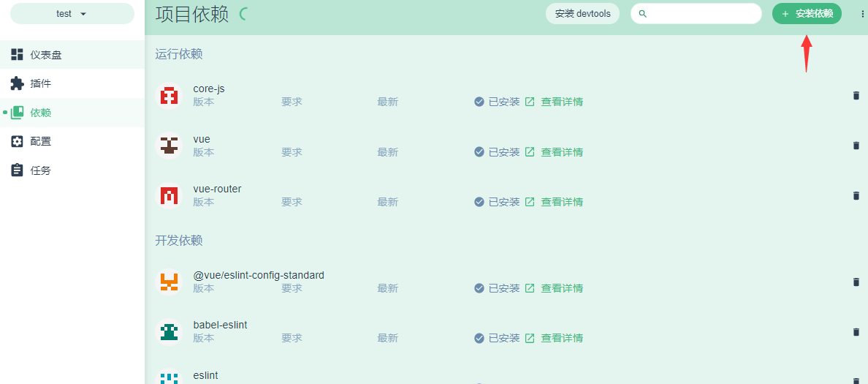The height and width of the screenshot is (384, 868).
Task: Open the test project dropdown
Action: point(72,14)
